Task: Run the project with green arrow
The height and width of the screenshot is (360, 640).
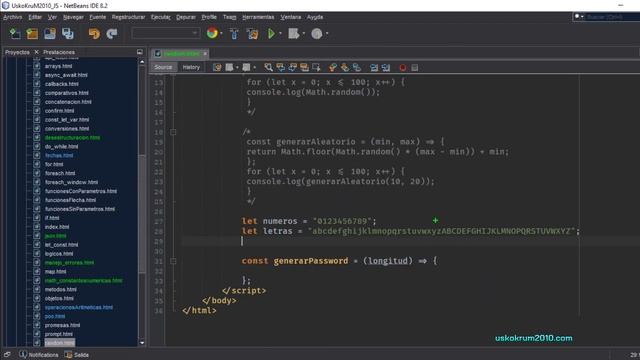Action: click(x=271, y=33)
